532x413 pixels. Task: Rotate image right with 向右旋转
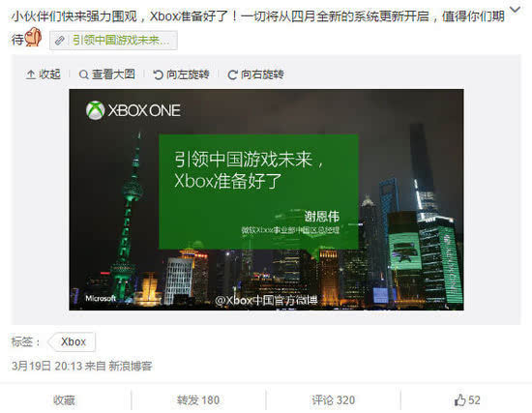255,74
